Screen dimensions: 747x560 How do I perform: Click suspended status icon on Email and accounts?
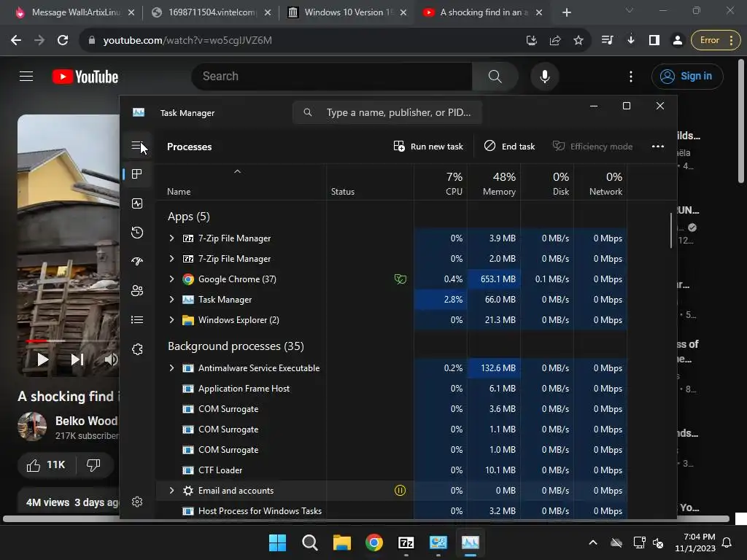400,491
